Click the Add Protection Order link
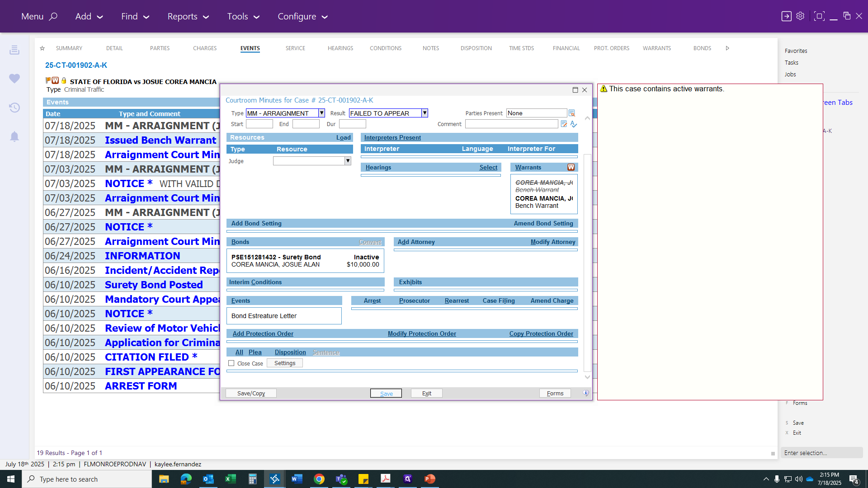This screenshot has height=488, width=868. click(x=263, y=334)
